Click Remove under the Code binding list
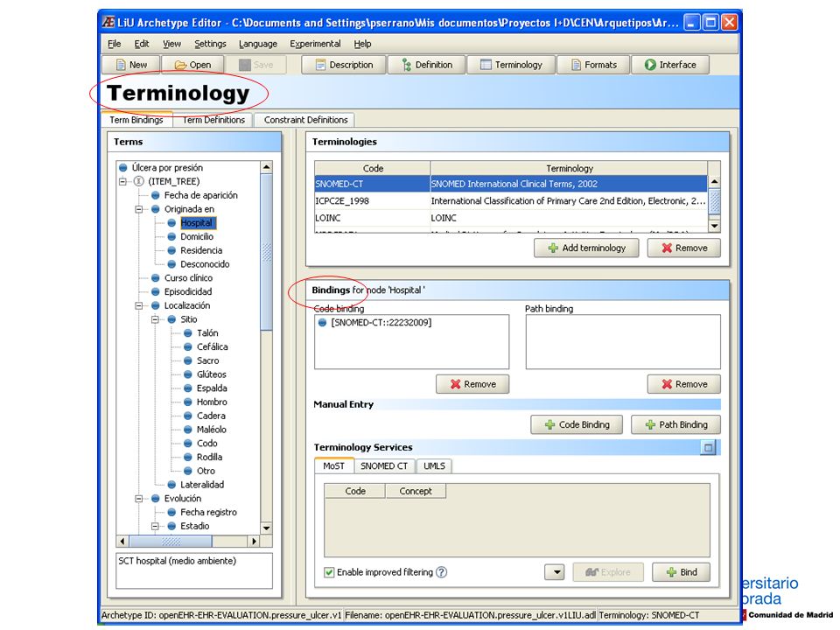The image size is (840, 630). tap(472, 384)
